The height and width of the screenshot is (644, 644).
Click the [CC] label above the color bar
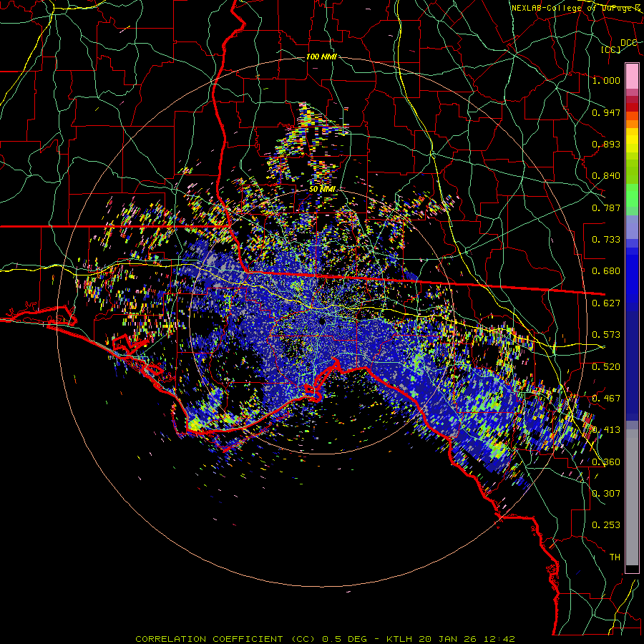coord(611,49)
